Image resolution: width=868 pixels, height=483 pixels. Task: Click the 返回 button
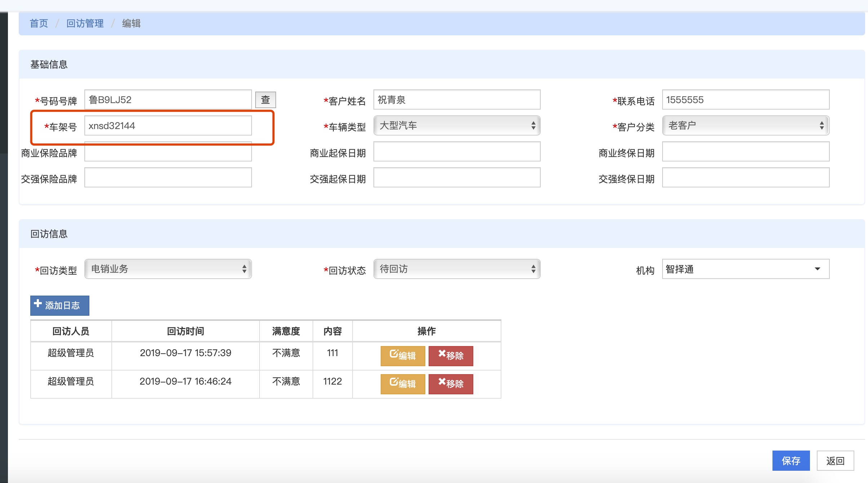[x=835, y=461]
